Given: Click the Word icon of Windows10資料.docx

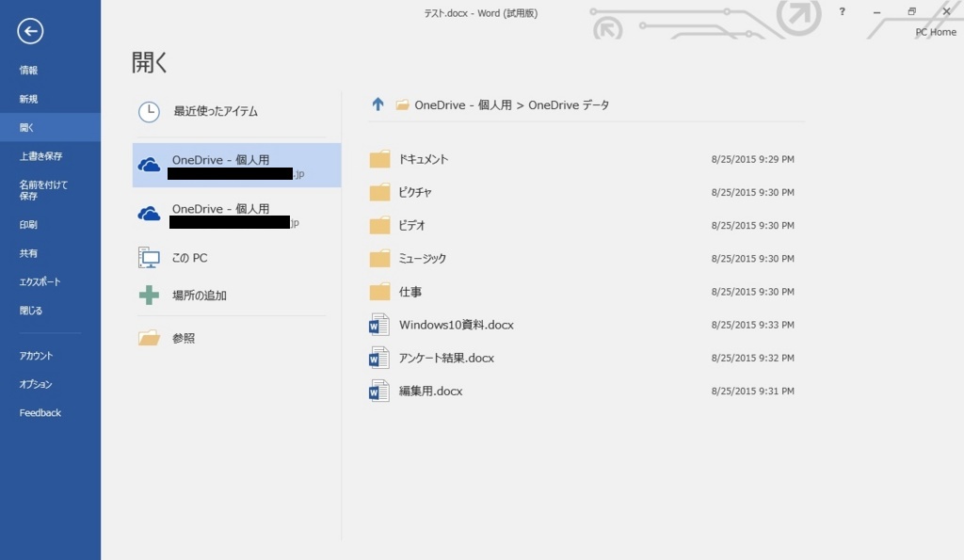Looking at the screenshot, I should click(378, 326).
